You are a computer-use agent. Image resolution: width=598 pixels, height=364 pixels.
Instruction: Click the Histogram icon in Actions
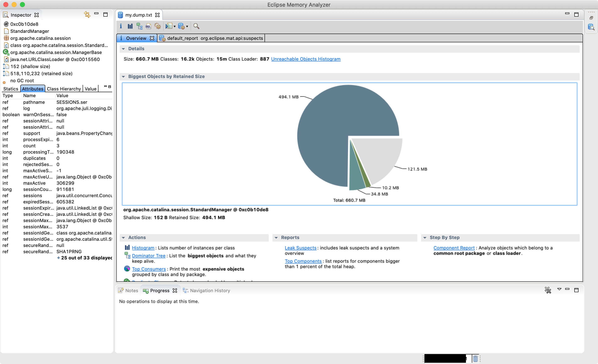pos(127,248)
